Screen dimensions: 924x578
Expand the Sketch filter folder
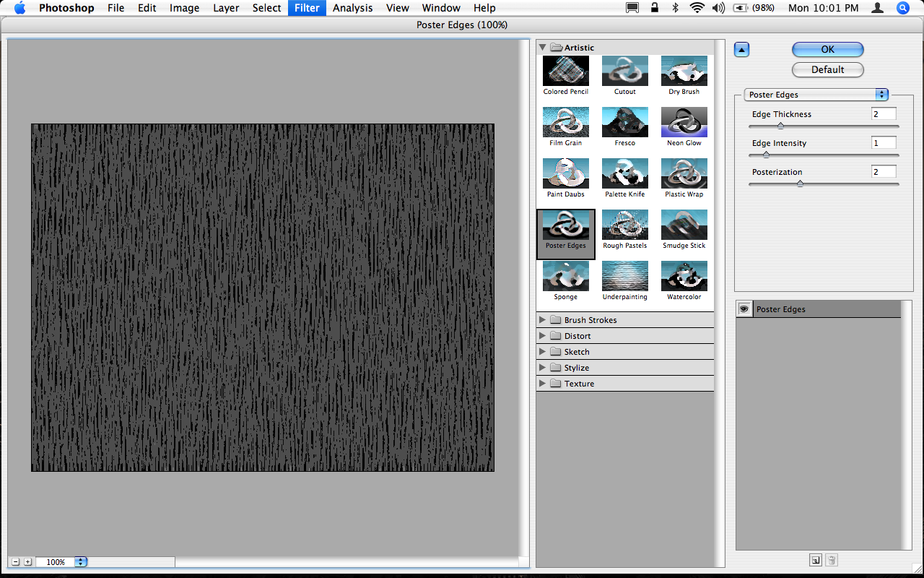click(542, 351)
